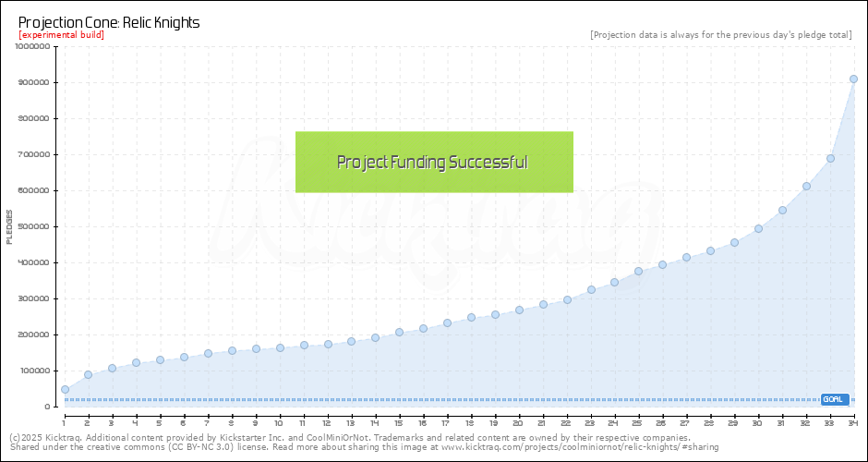Click the day 30 data point

click(758, 229)
